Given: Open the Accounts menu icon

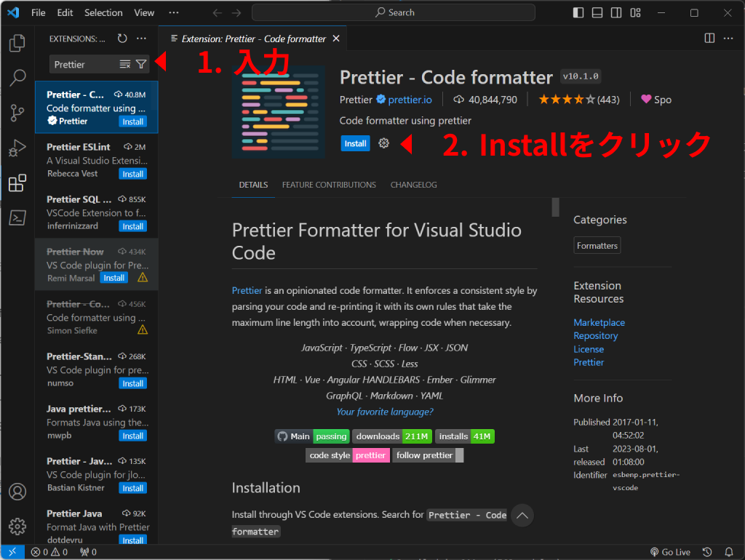Looking at the screenshot, I should point(17,492).
